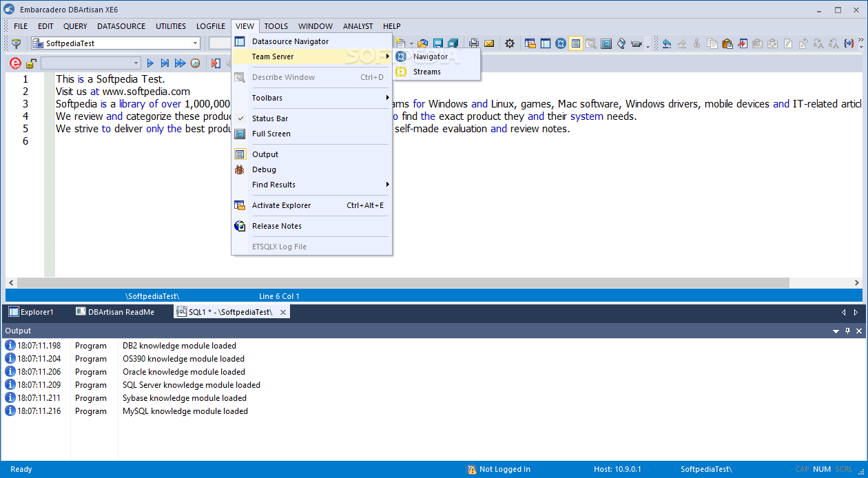Select Datasource Navigator in View menu
The image size is (868, 478).
[x=311, y=41]
